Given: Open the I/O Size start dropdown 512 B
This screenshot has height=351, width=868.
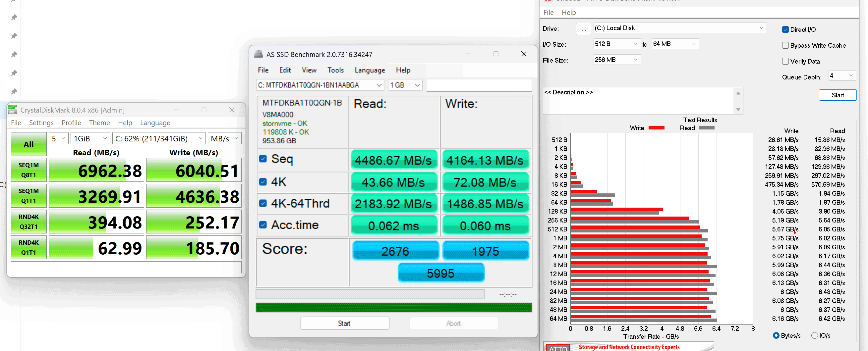Looking at the screenshot, I should coord(617,44).
